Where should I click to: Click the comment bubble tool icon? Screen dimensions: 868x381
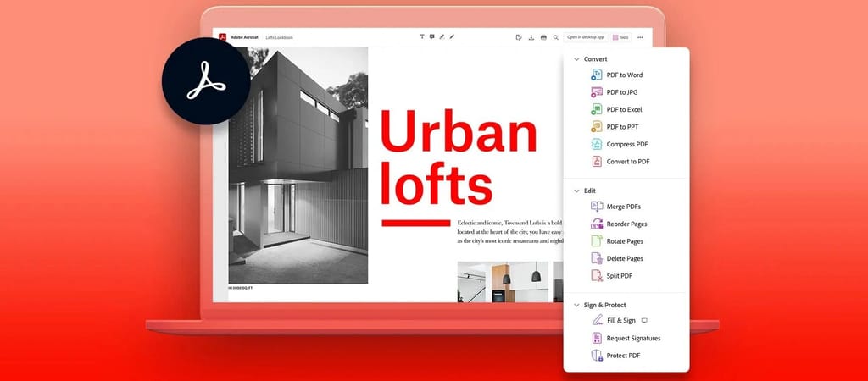[432, 37]
